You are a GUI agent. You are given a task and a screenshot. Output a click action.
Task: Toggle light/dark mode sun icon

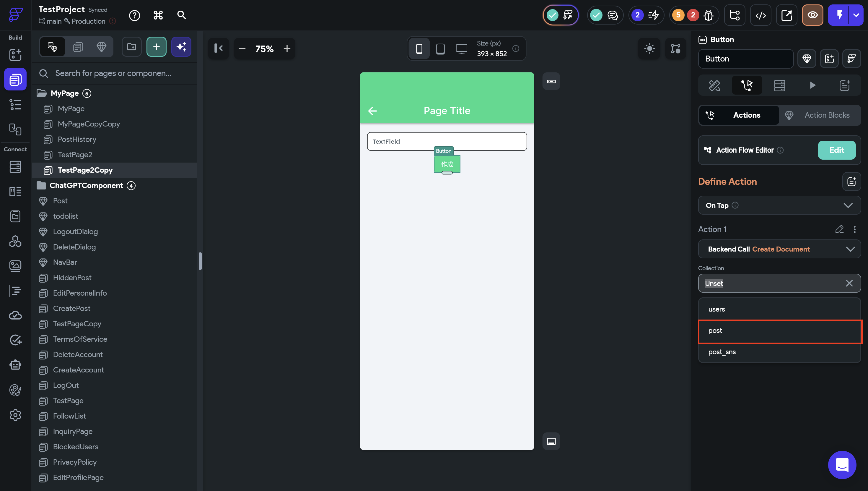coord(649,48)
